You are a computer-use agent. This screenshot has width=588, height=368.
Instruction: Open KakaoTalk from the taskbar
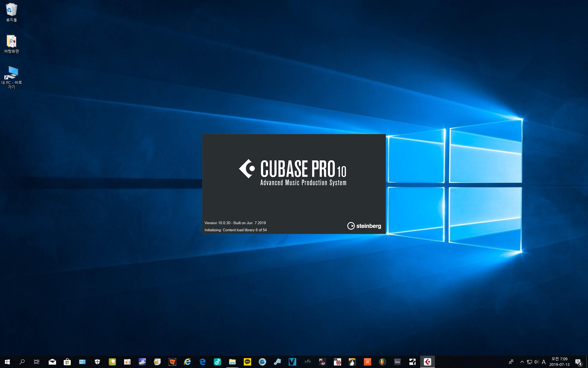247,362
